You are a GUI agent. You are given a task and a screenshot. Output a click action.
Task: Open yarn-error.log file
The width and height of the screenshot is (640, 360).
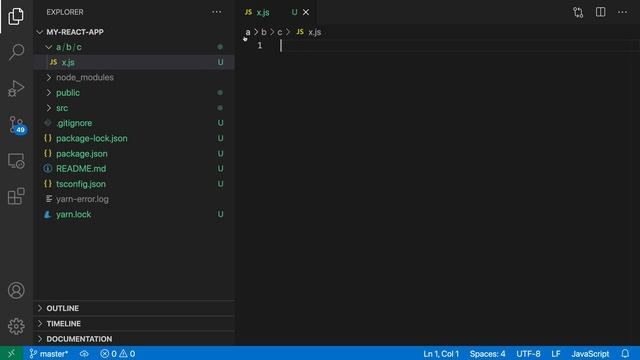(134, 199)
